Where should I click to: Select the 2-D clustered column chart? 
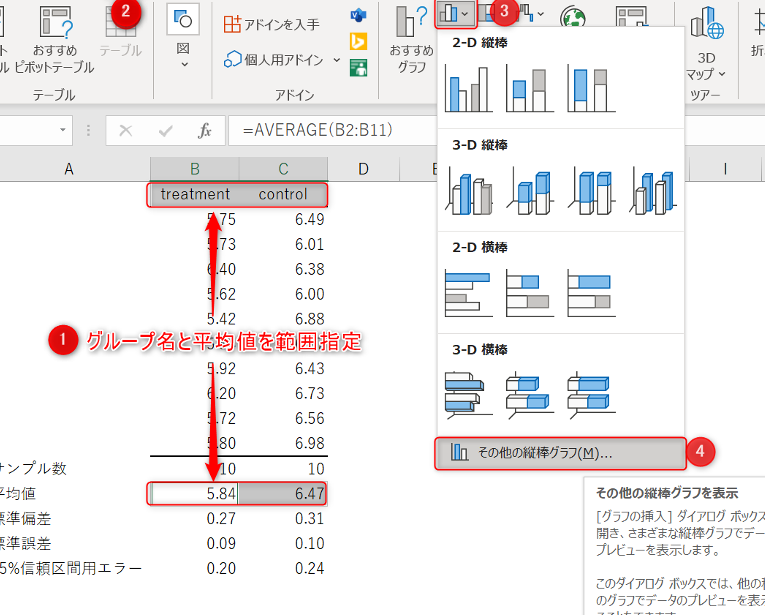[469, 89]
